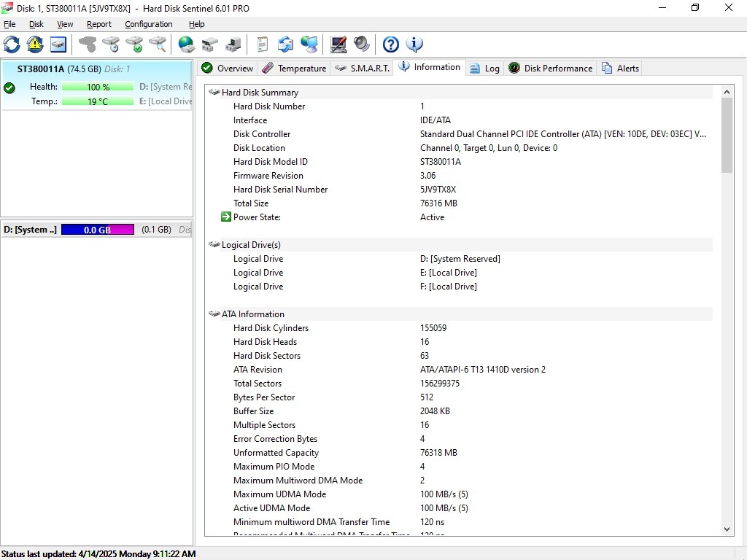Viewport: 747px width, 560px height.
Task: Click the Status last updated text
Action: 98,554
